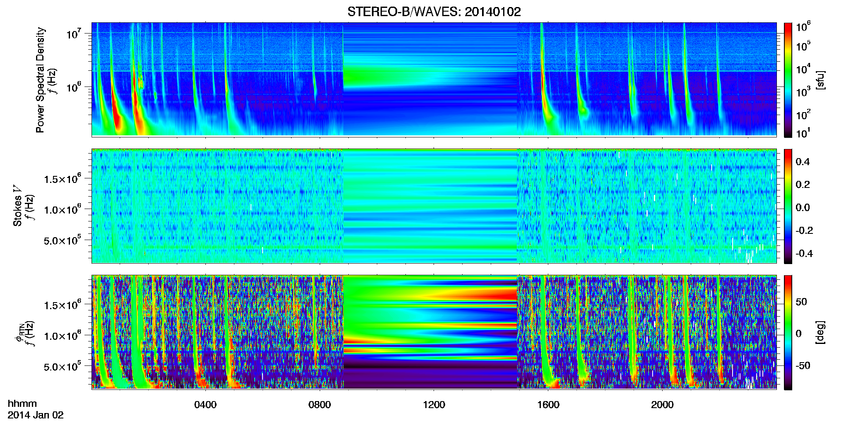Click 1.5×10^6 tick on φ RTN panel
868x447 pixels.
(63, 305)
